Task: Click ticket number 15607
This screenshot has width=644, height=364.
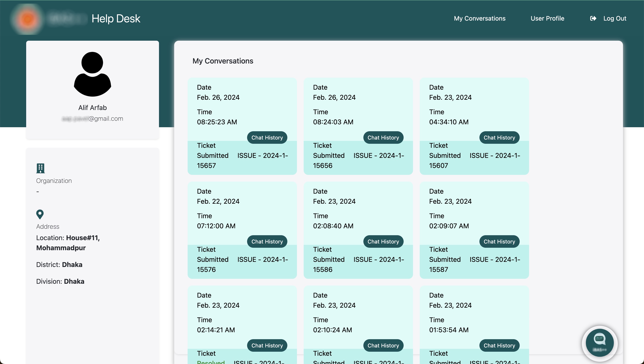Action: click(x=439, y=165)
